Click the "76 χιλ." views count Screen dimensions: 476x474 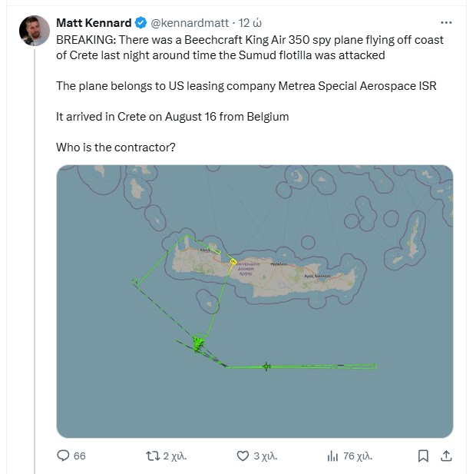click(x=358, y=456)
